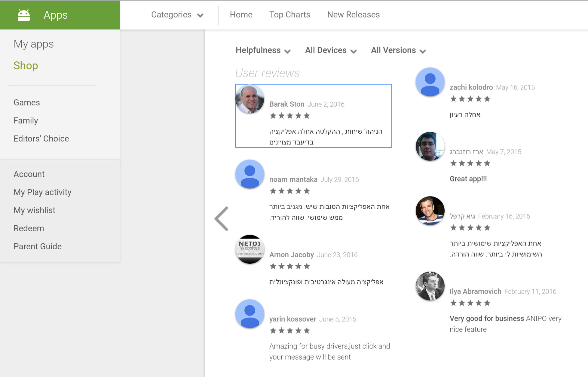Click zachi kolodro's default avatar
The height and width of the screenshot is (377, 588).
pos(430,82)
